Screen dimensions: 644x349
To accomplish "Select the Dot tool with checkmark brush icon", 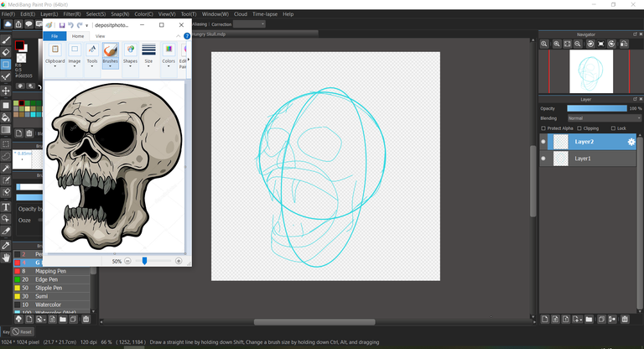I will coord(6,77).
